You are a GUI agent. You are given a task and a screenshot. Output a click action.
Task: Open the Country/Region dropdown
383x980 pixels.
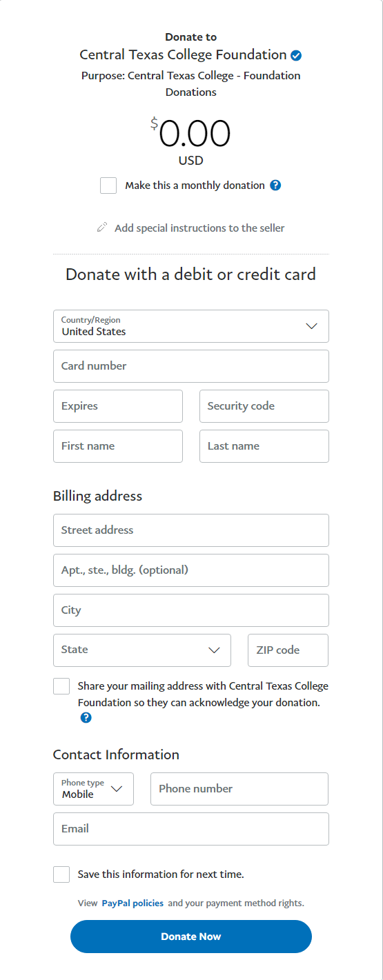tap(191, 326)
